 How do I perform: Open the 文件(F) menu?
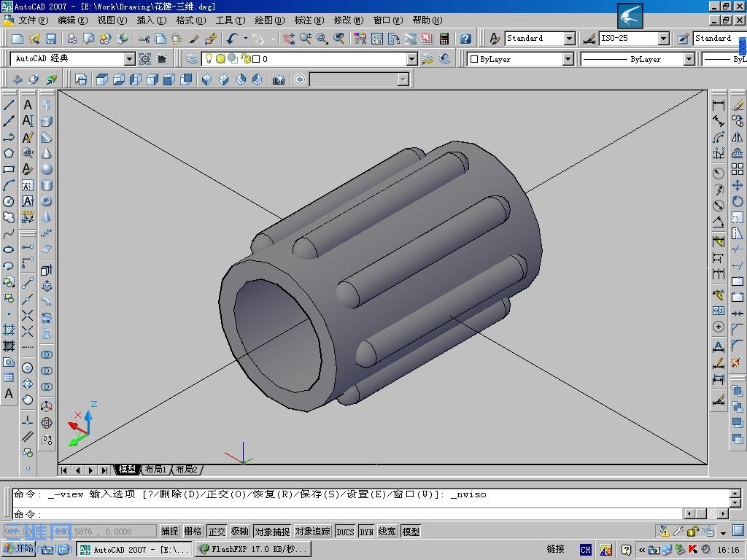pos(34,20)
